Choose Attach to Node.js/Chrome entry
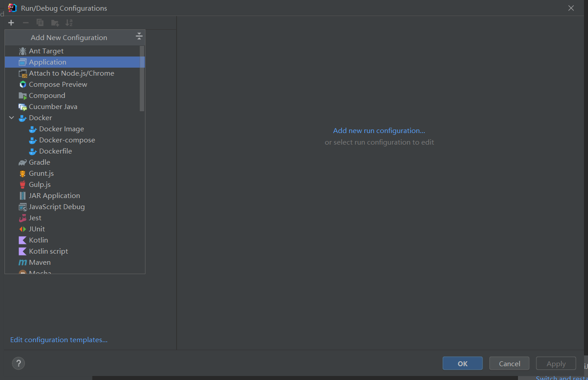This screenshot has height=380, width=588. [x=75, y=73]
